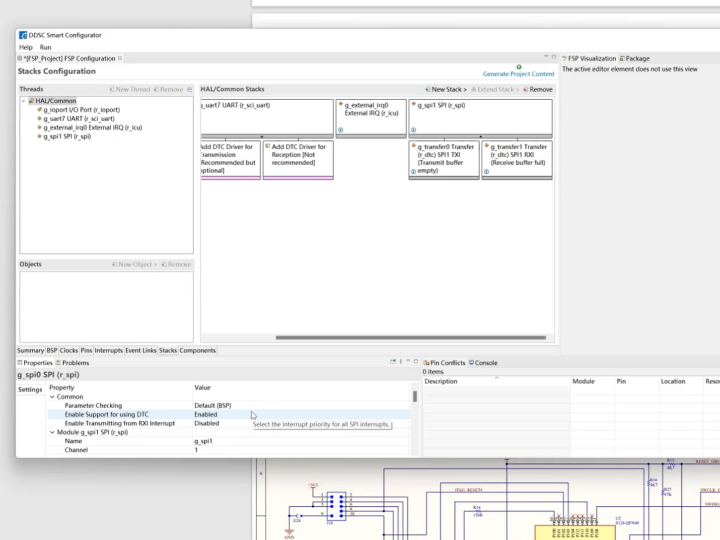Collapse the HAL/Common tree node
This screenshot has height=540, width=720.
click(x=24, y=101)
